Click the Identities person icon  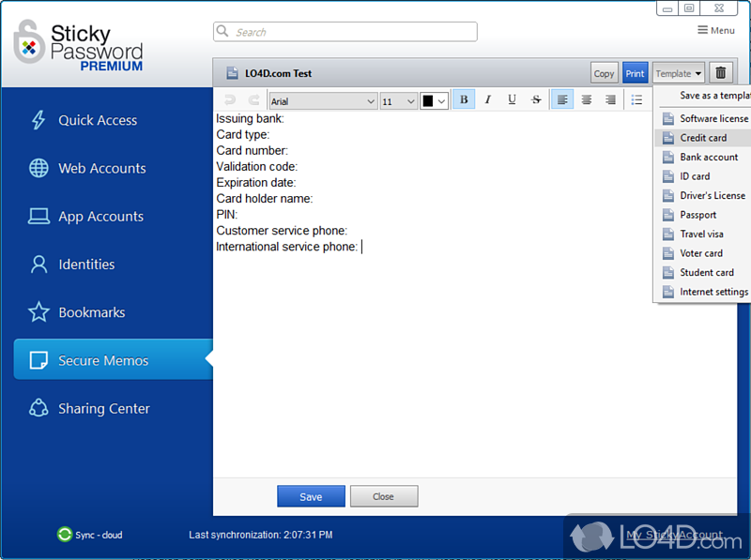point(38,265)
